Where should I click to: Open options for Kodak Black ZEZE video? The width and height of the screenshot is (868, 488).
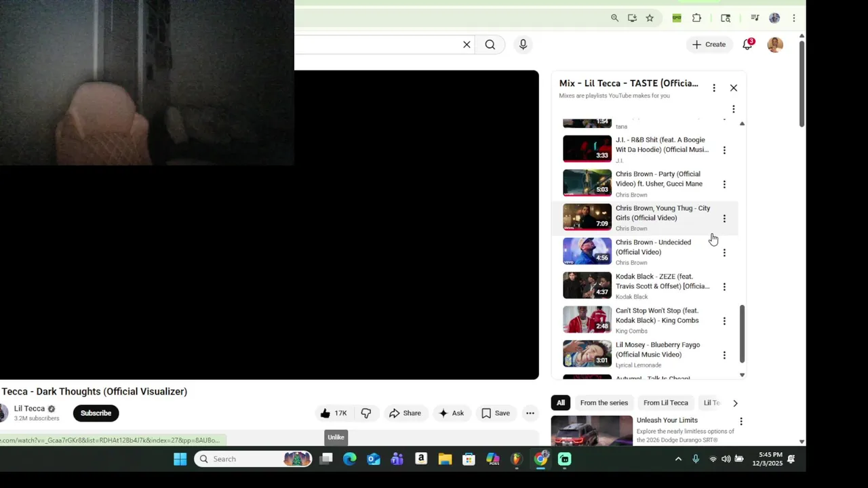point(724,287)
